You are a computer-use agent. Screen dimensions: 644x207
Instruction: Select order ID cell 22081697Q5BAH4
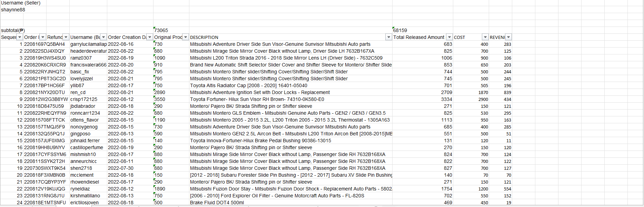(46, 44)
